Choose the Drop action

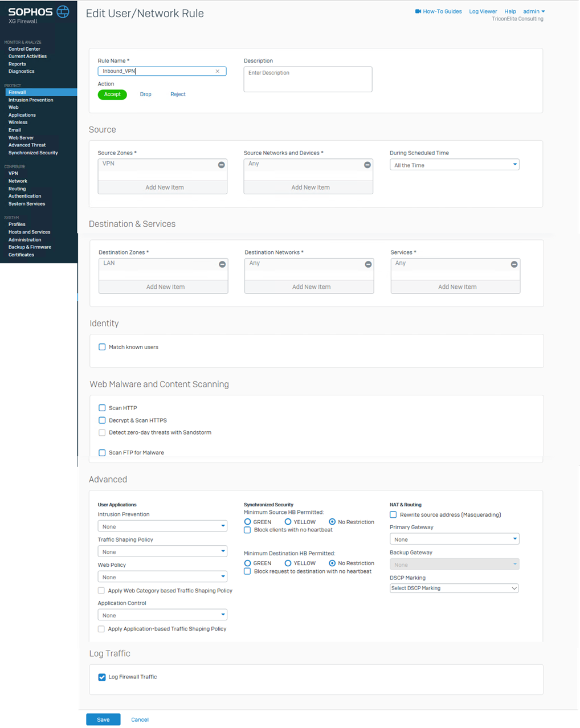146,95
